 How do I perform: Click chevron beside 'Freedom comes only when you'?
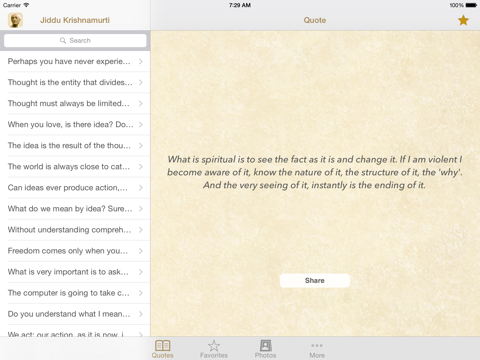[141, 251]
